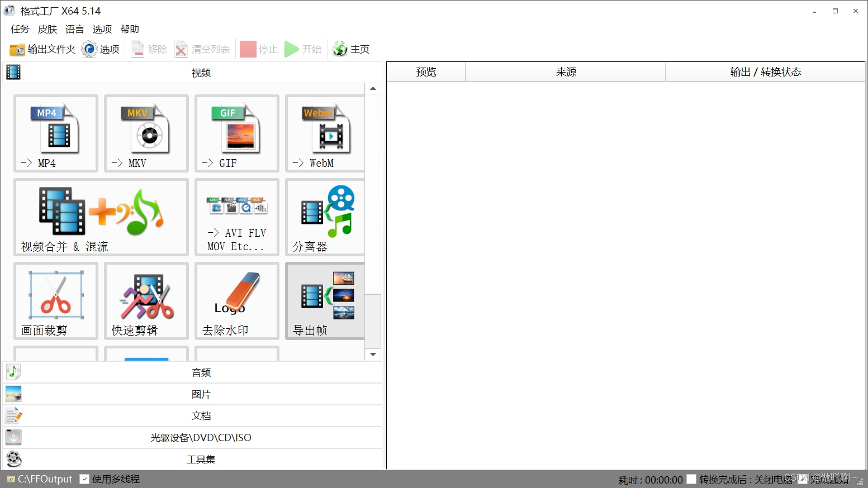Image resolution: width=868 pixels, height=488 pixels.
Task: Click the 开始 start button
Action: tap(303, 49)
